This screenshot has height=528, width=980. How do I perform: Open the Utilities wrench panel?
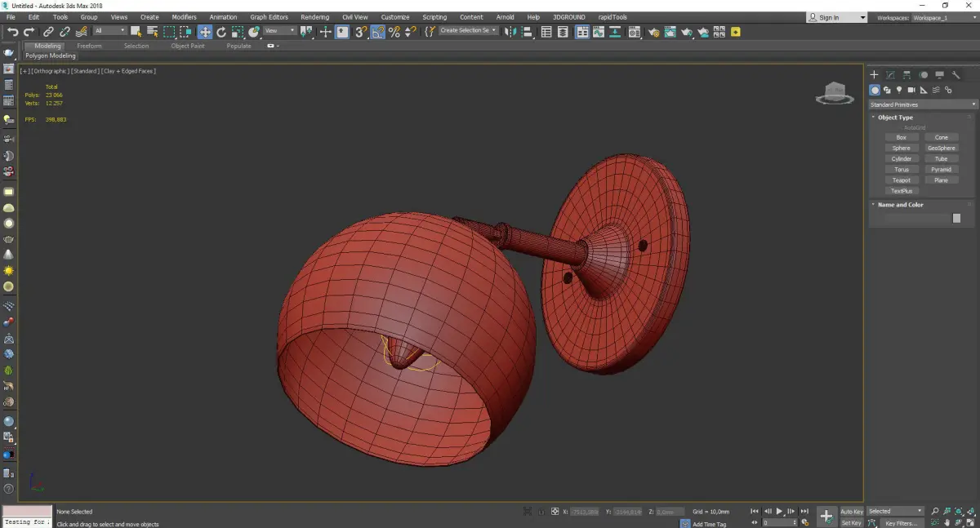(x=955, y=75)
